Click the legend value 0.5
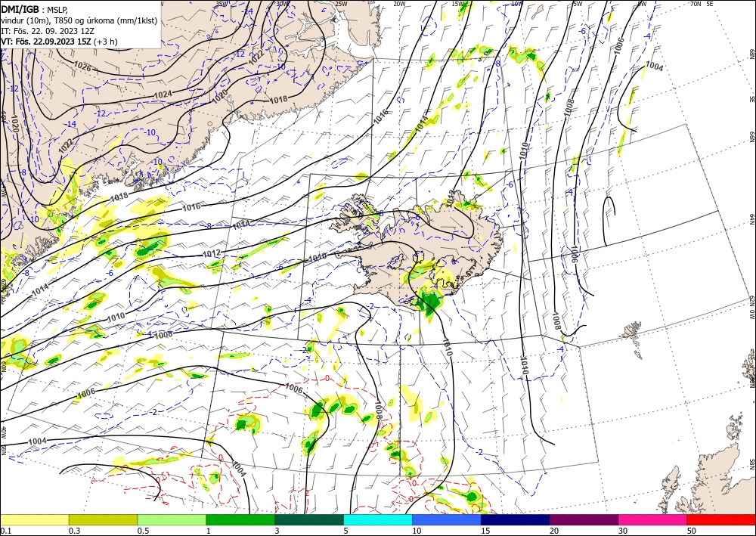The height and width of the screenshot is (536, 756). 143,531
